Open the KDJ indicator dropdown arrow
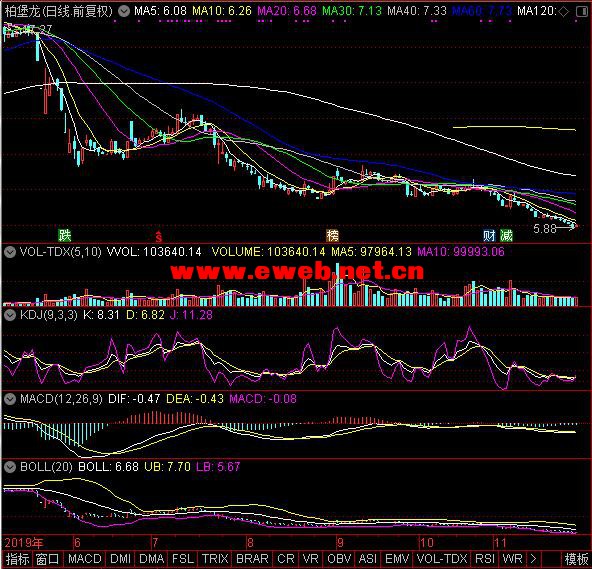 10,315
